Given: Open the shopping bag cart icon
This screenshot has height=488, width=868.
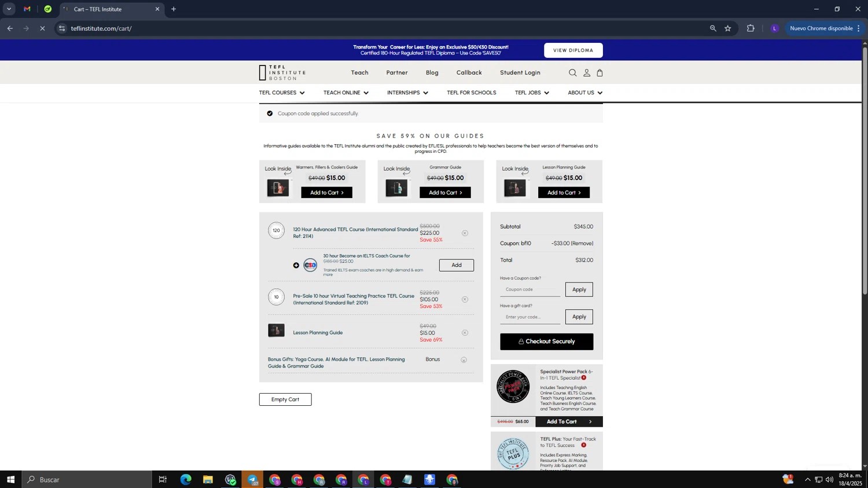Looking at the screenshot, I should tap(599, 73).
